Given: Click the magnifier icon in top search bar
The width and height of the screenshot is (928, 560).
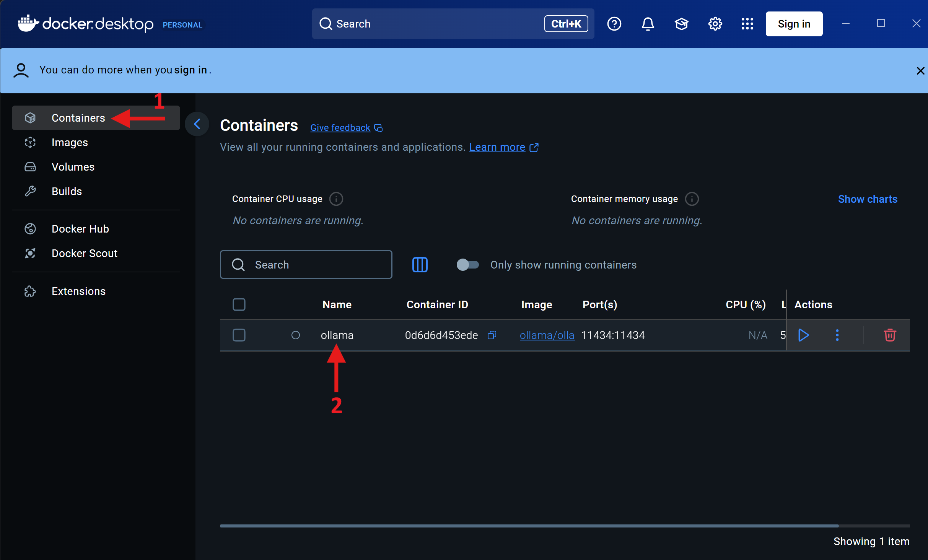Looking at the screenshot, I should (x=326, y=24).
